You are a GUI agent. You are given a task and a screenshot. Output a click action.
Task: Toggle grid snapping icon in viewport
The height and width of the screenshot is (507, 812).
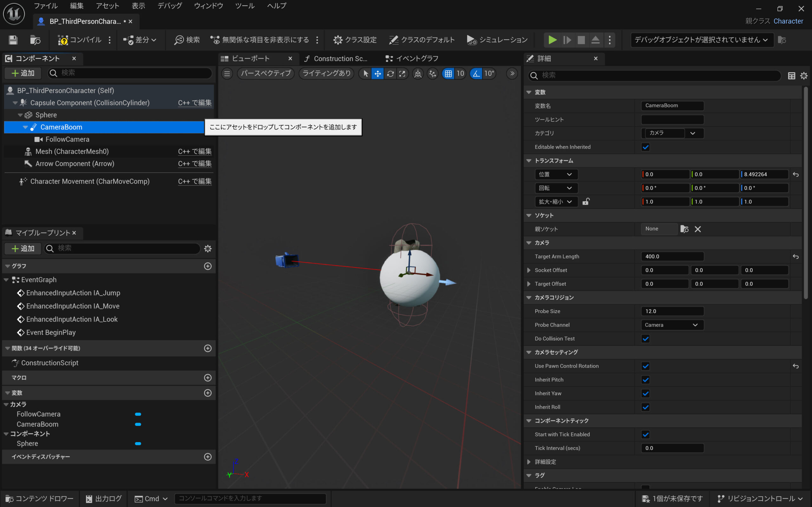pyautogui.click(x=448, y=74)
